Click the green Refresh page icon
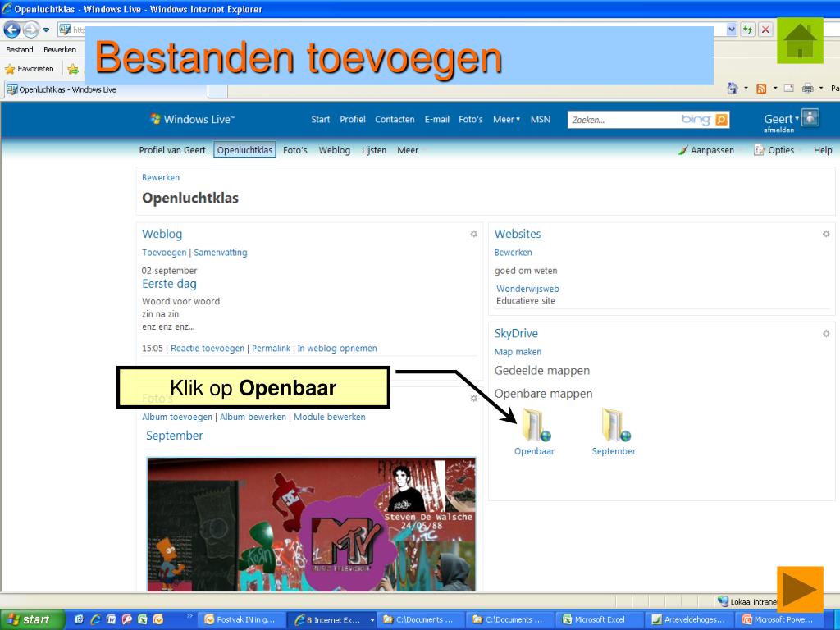 pos(748,30)
